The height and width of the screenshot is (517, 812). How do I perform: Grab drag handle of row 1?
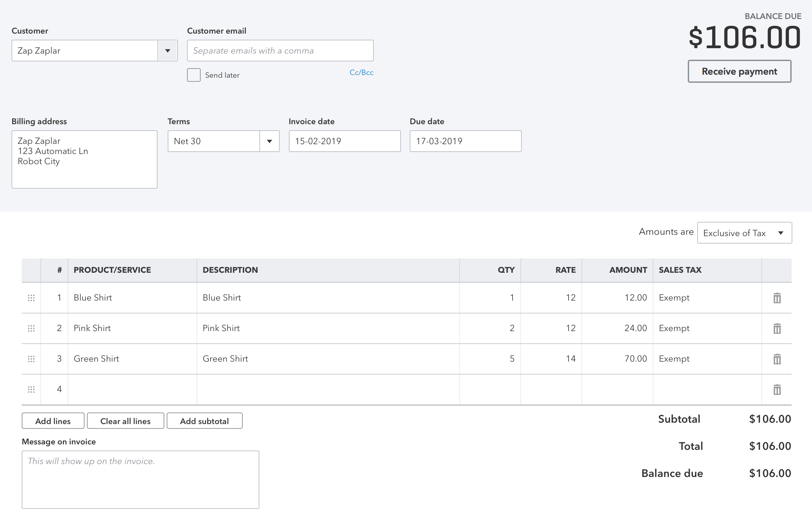(31, 298)
